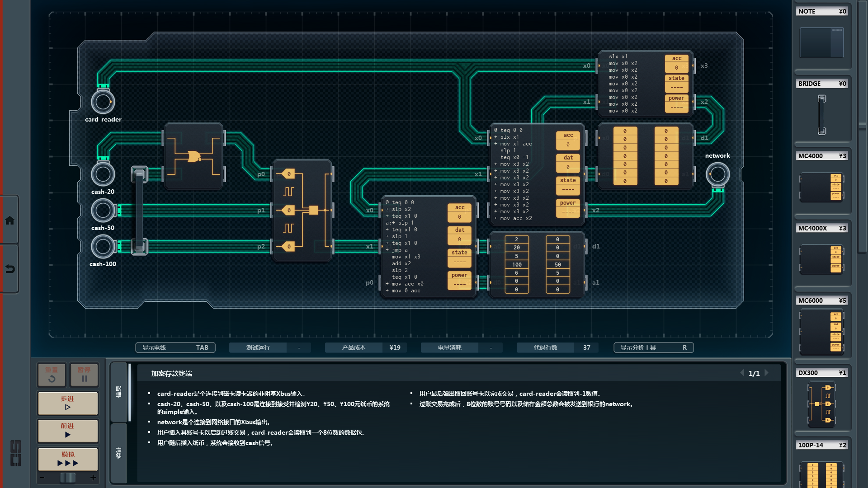Switch to the 信息 tab

pyautogui.click(x=118, y=391)
